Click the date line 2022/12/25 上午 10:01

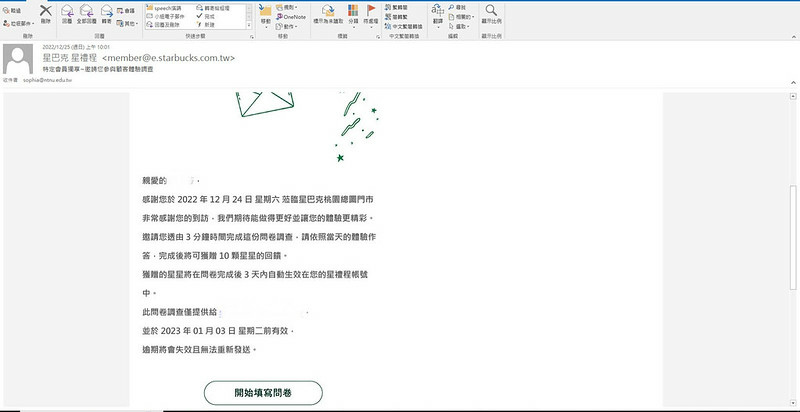pos(76,47)
